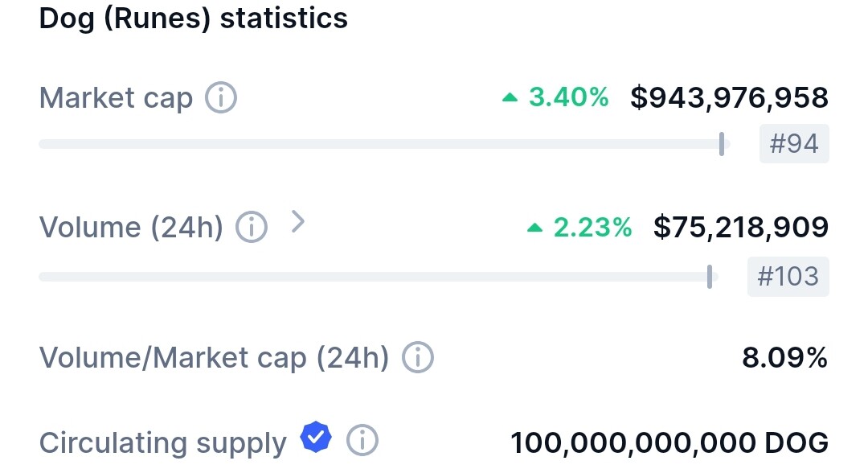Click the 100,000,000,000 DOG supply value
The height and width of the screenshot is (469, 868).
pyautogui.click(x=669, y=443)
